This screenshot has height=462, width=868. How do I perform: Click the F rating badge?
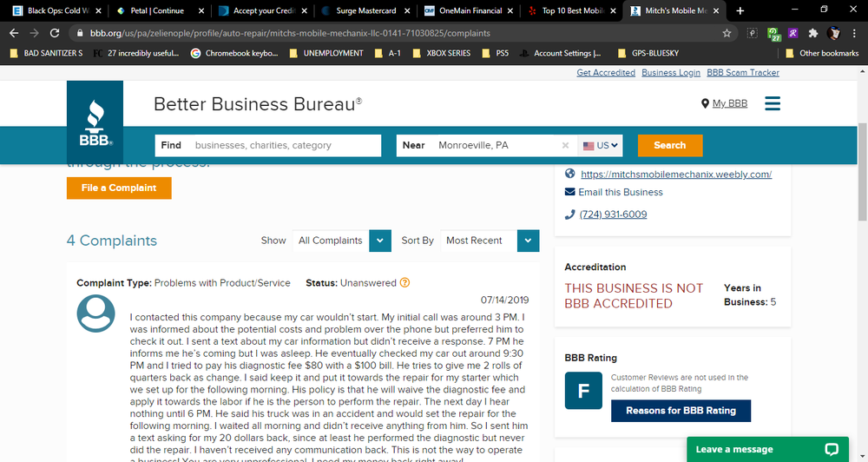583,391
